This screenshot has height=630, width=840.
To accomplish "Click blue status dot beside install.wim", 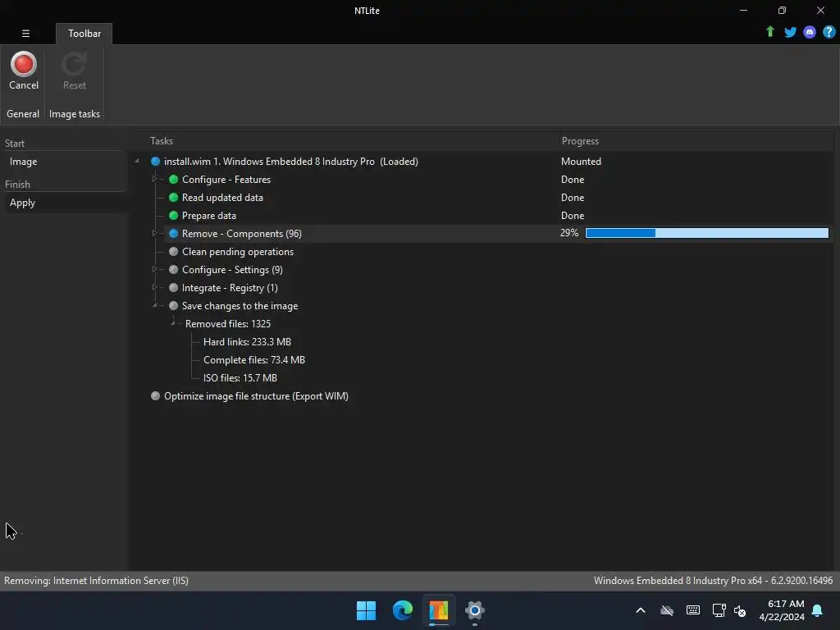I will [x=155, y=162].
